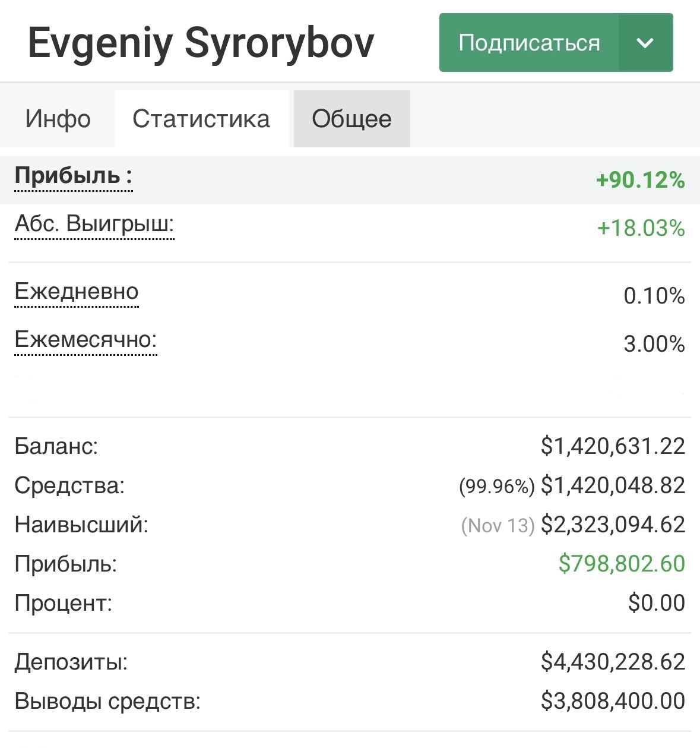700x748 pixels.
Task: Switch to the Инфо tab
Action: tap(58, 119)
